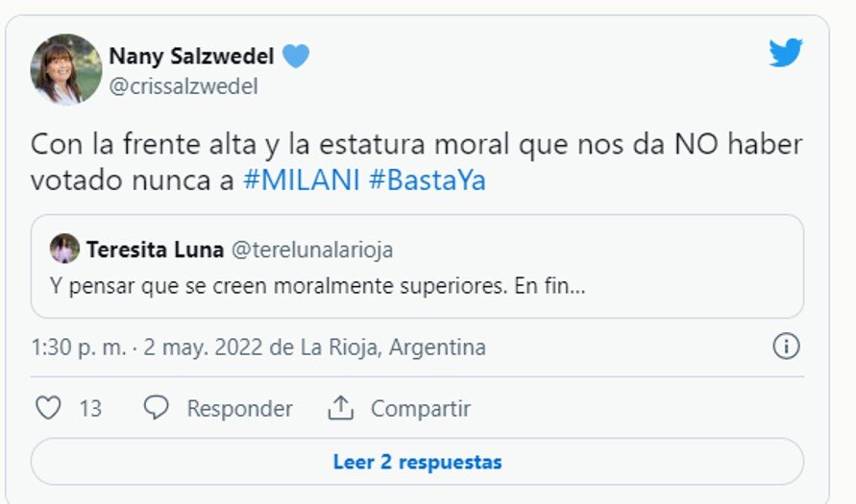Click the like count 13
The width and height of the screenshot is (856, 504).
(90, 408)
